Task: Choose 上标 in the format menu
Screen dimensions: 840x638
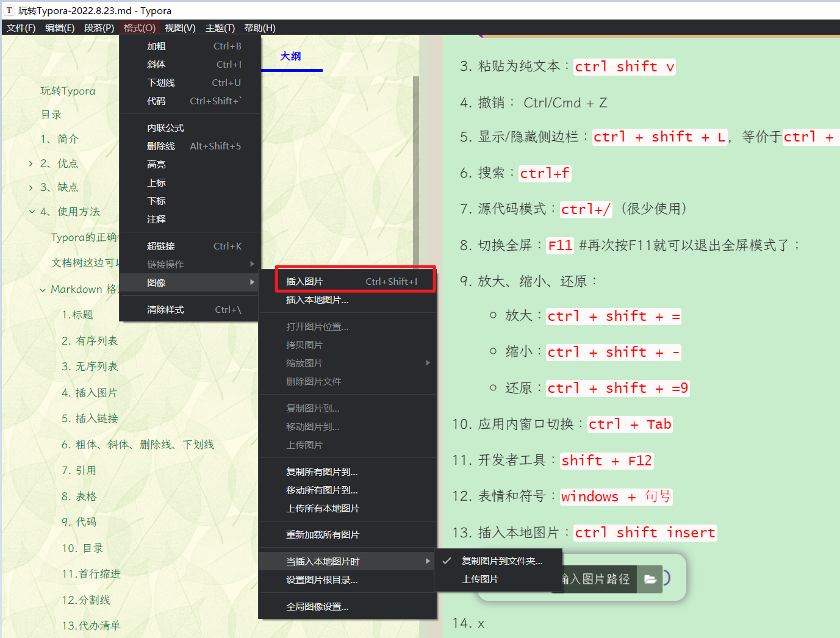Action: pyautogui.click(x=190, y=183)
